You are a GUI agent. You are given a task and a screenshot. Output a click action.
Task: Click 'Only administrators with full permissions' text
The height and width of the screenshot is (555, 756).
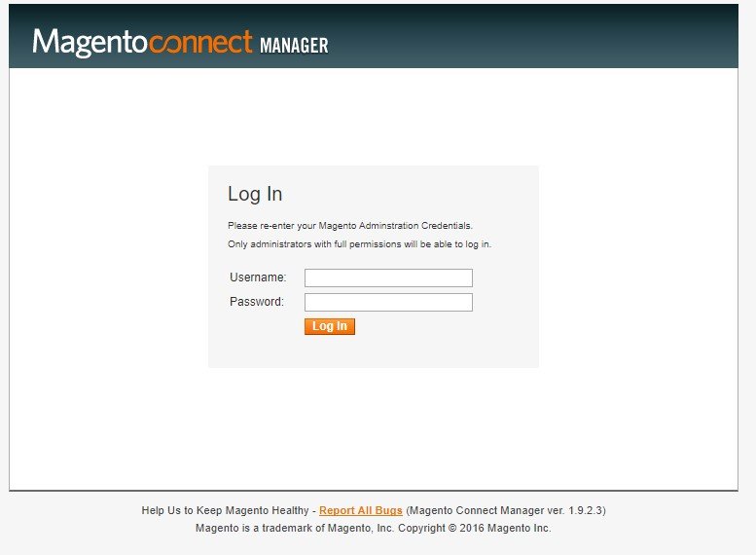315,244
